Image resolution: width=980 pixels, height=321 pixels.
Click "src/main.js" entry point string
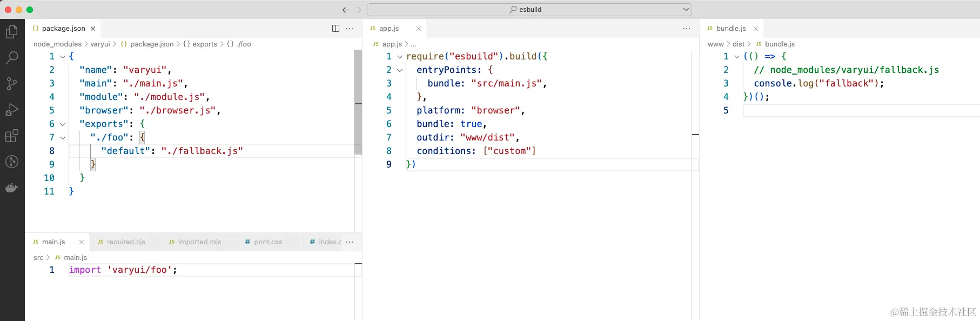[x=507, y=83]
